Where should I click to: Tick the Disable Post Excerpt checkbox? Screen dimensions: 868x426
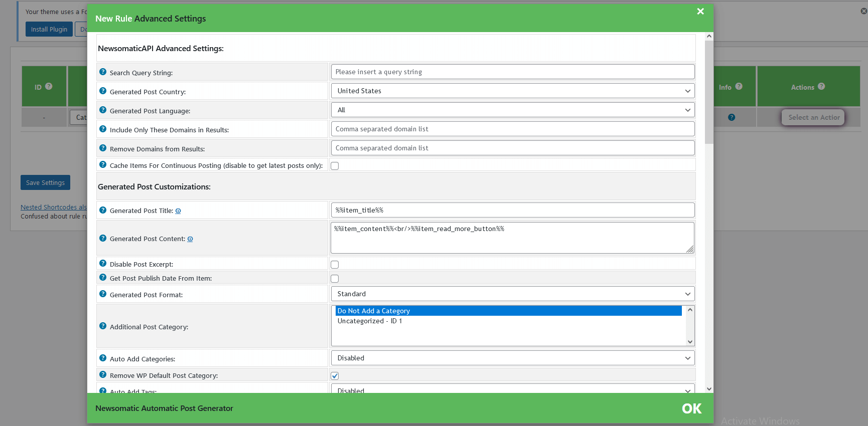point(335,265)
